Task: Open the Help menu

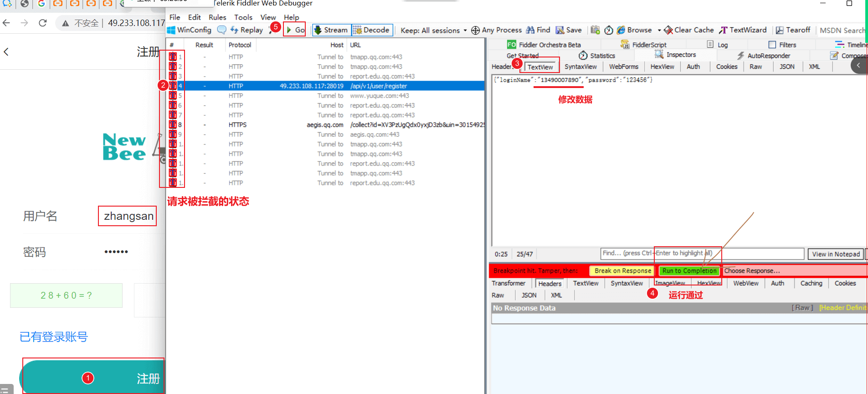Action: point(292,17)
